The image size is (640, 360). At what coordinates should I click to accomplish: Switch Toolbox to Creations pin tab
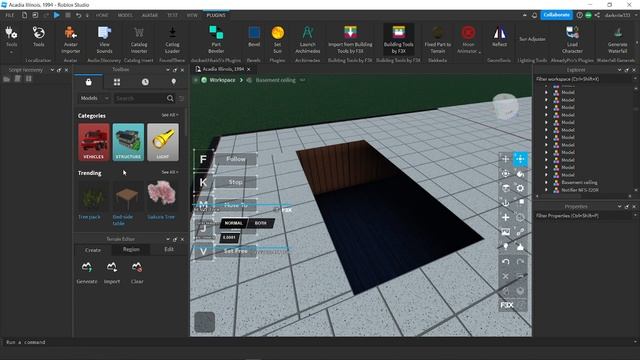point(173,82)
